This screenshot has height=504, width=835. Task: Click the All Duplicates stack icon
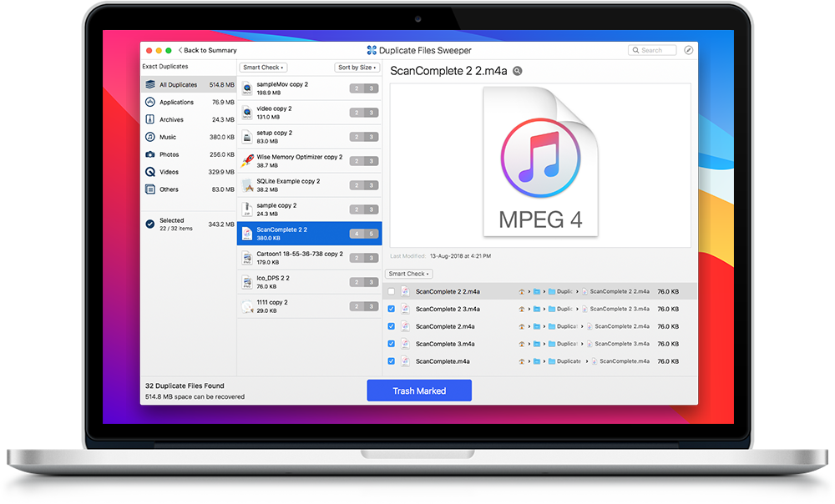[150, 84]
